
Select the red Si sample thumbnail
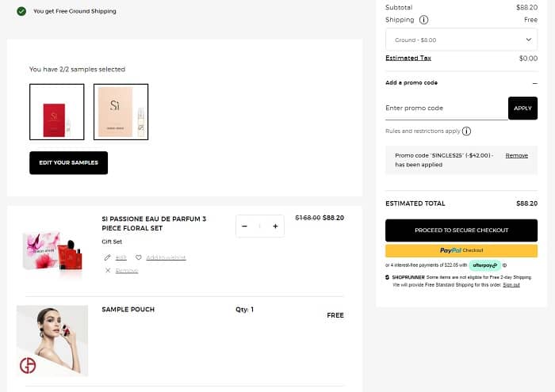tap(57, 112)
